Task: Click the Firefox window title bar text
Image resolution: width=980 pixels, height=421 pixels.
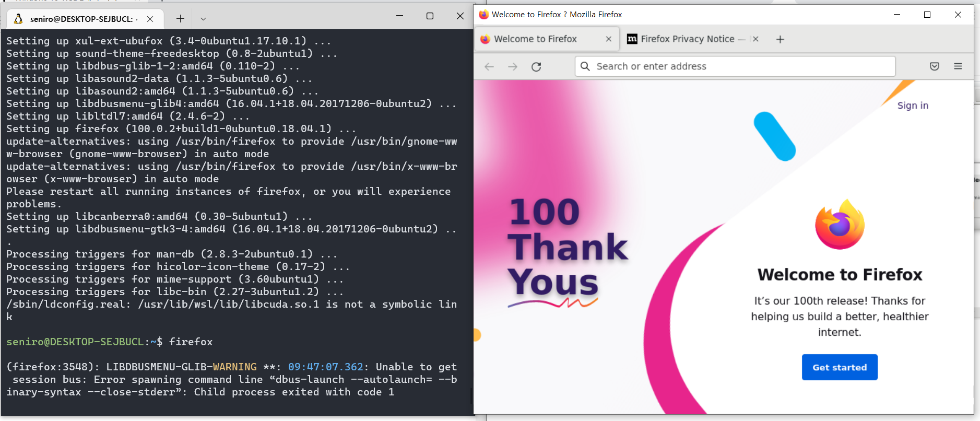Action: [557, 15]
